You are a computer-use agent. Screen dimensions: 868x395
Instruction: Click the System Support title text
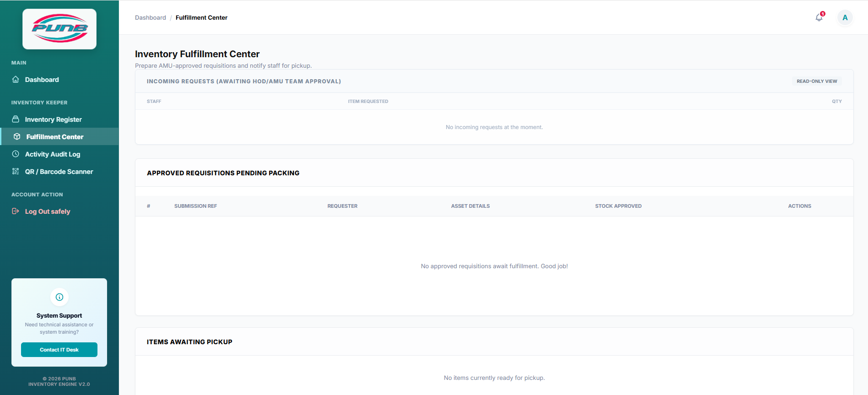coord(59,315)
